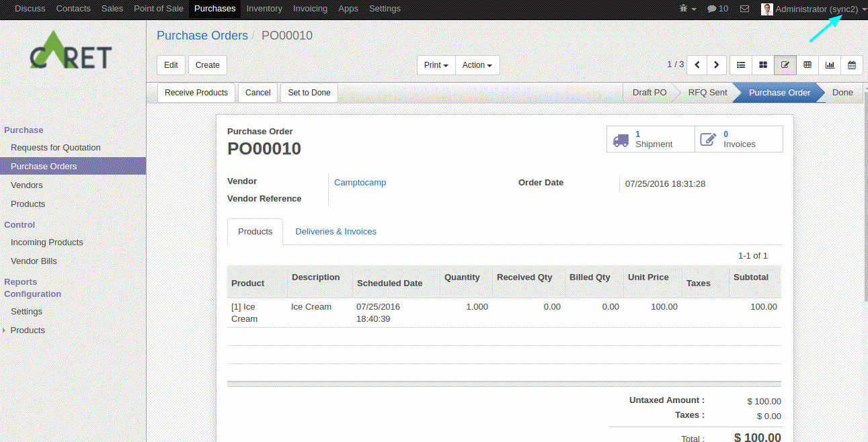Open the pivot table view
Image resolution: width=868 pixels, height=442 pixels.
[x=807, y=65]
